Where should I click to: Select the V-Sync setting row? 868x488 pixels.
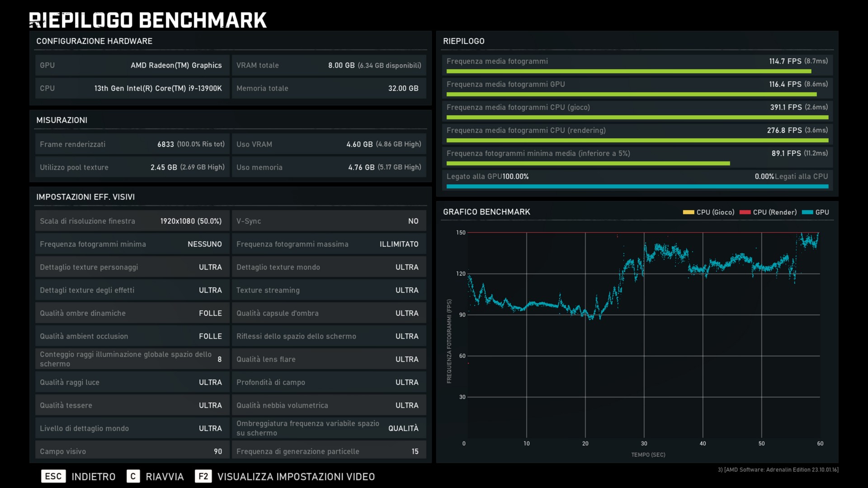(x=329, y=221)
